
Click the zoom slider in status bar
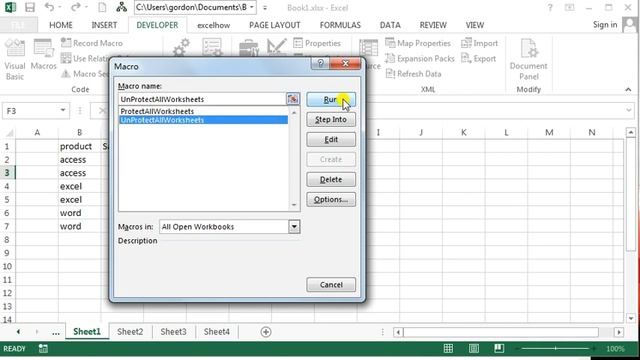click(x=556, y=349)
